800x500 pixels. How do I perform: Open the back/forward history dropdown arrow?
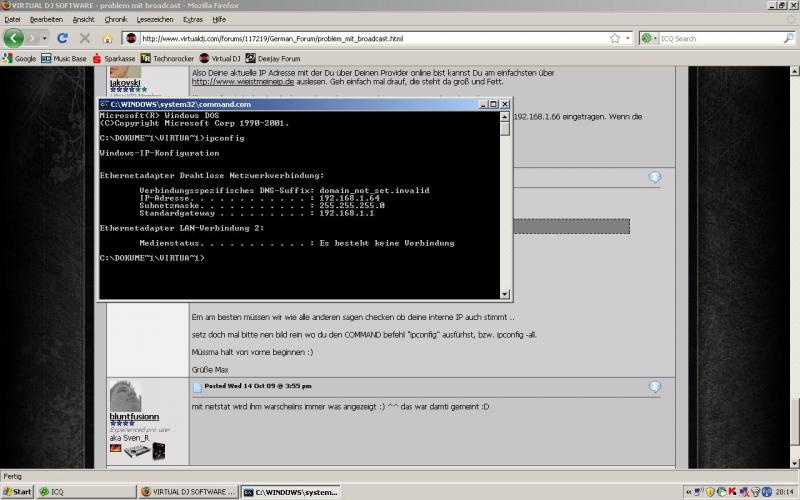45,38
